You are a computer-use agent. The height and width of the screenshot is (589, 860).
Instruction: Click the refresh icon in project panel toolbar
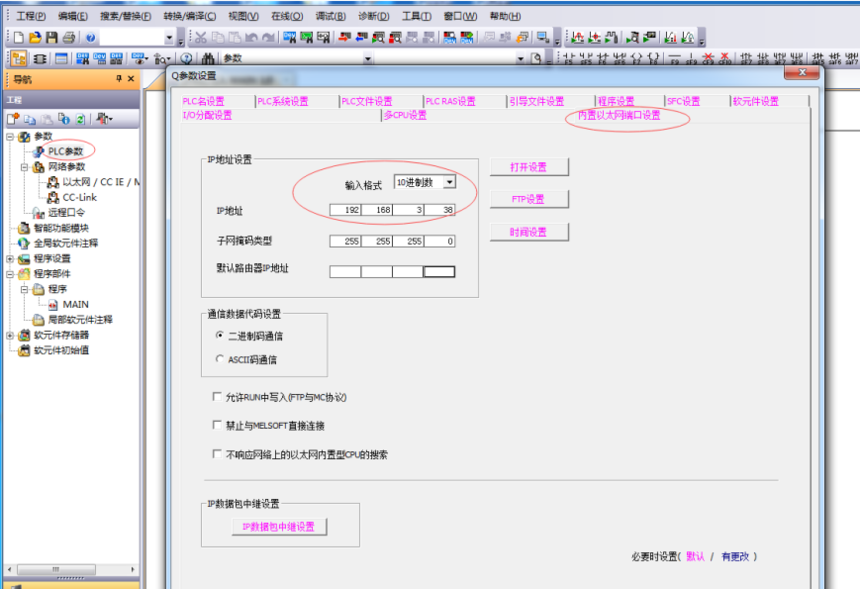coord(80,118)
